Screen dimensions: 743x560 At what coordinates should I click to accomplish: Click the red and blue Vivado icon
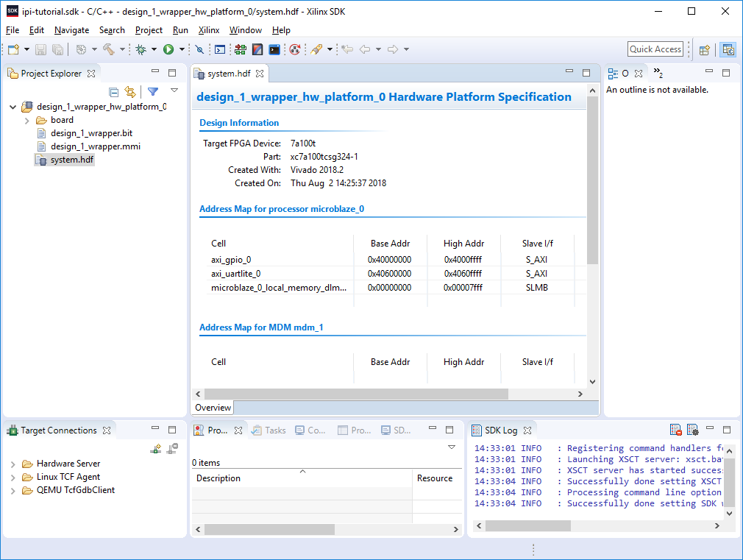(x=257, y=49)
